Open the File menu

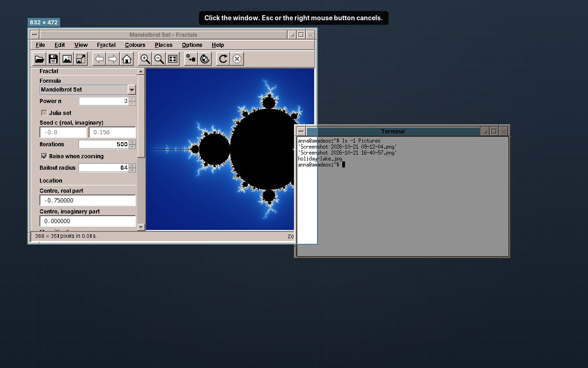(40, 45)
